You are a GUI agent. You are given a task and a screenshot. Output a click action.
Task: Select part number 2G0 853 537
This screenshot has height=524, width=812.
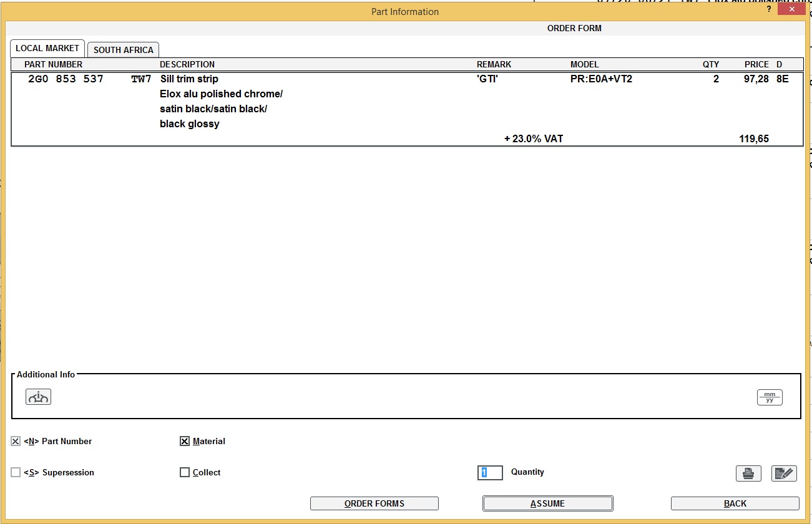pyautogui.click(x=66, y=79)
